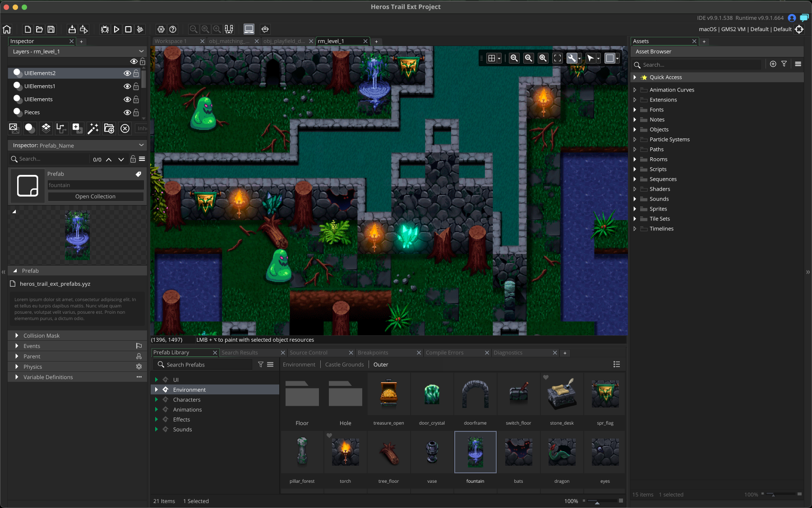Create a new path layer icon
812x508 pixels.
click(x=61, y=128)
